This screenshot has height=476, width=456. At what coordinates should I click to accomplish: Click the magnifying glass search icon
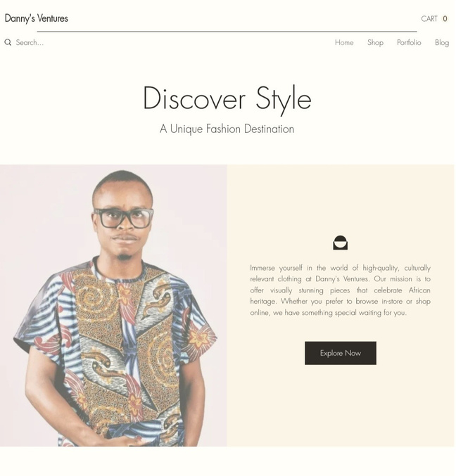click(8, 42)
